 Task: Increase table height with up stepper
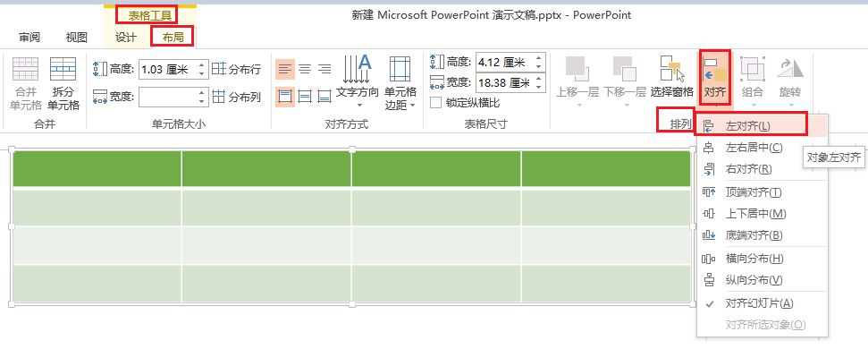539,58
